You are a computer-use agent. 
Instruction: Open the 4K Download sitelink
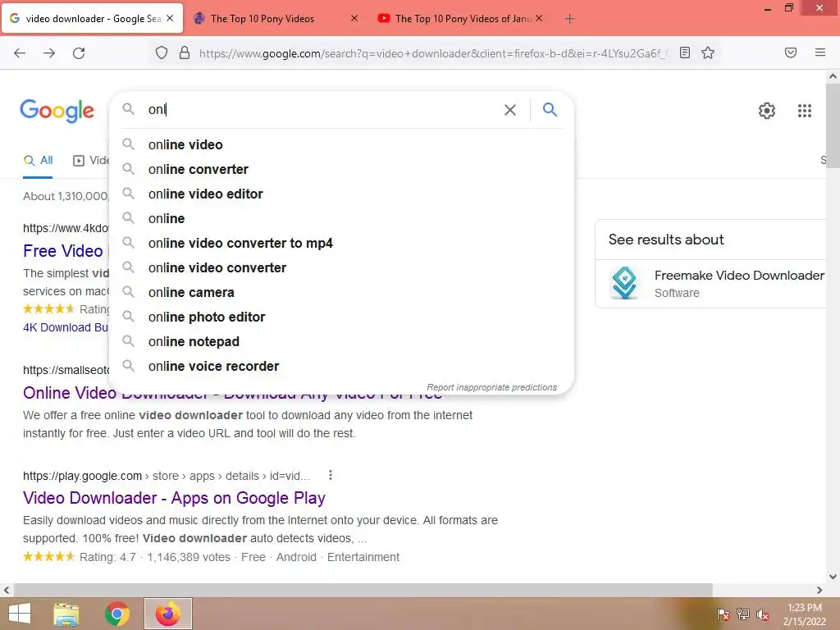(x=66, y=327)
